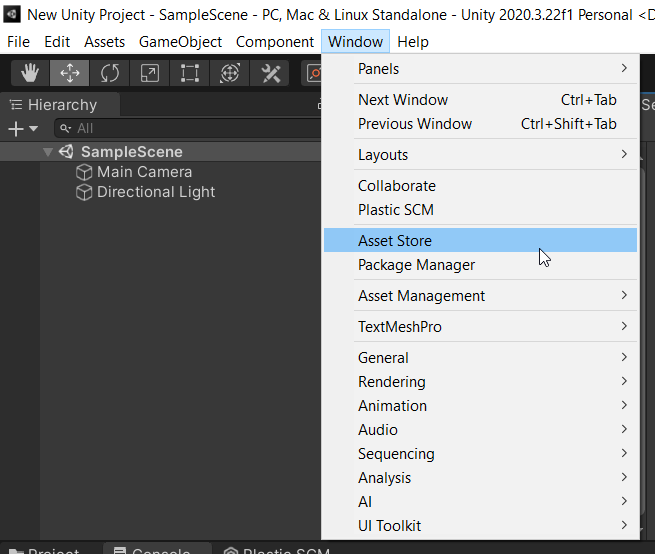This screenshot has height=554, width=655.
Task: Close the open Window menu
Action: (355, 42)
